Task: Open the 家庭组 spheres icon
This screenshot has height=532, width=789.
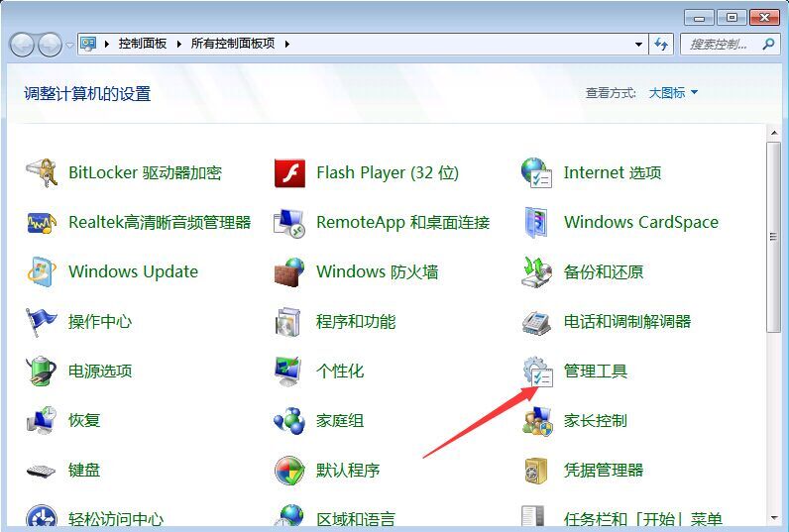Action: 289,420
